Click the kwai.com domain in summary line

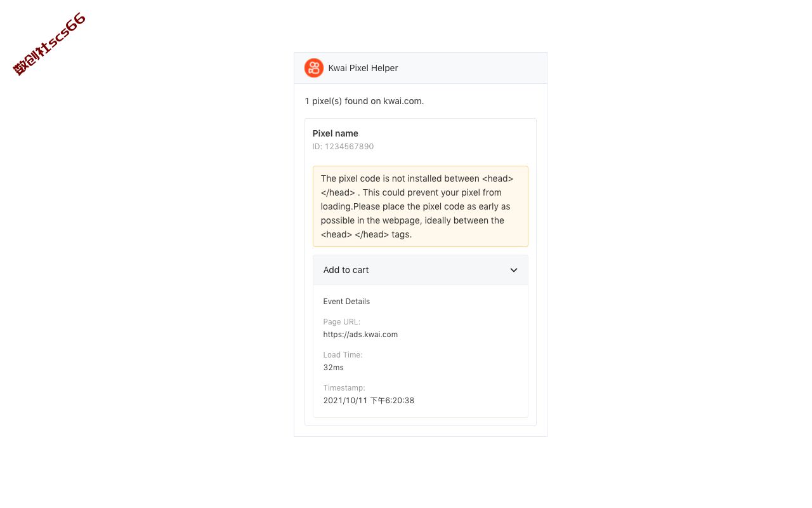point(402,101)
